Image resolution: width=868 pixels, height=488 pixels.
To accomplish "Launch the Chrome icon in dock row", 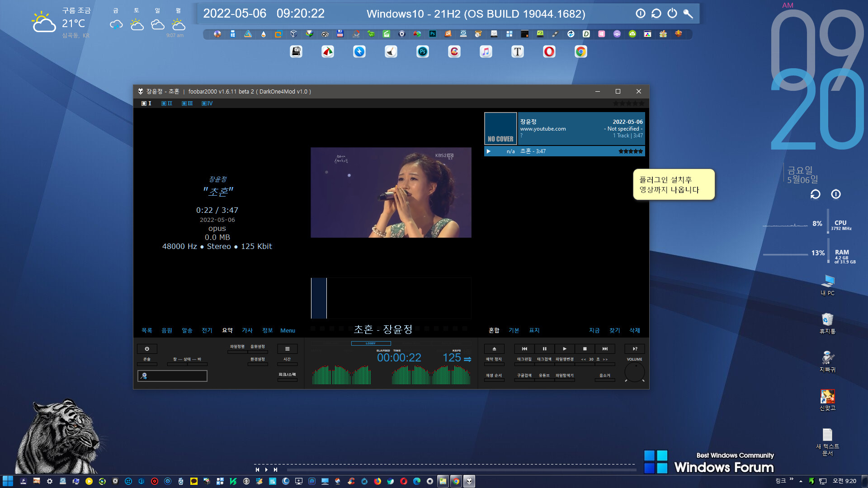I will click(581, 52).
